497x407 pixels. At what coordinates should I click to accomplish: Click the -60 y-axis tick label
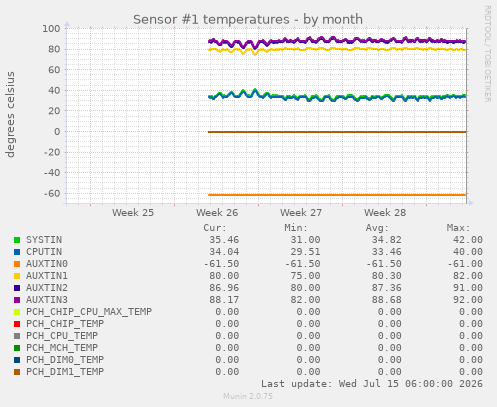(52, 193)
